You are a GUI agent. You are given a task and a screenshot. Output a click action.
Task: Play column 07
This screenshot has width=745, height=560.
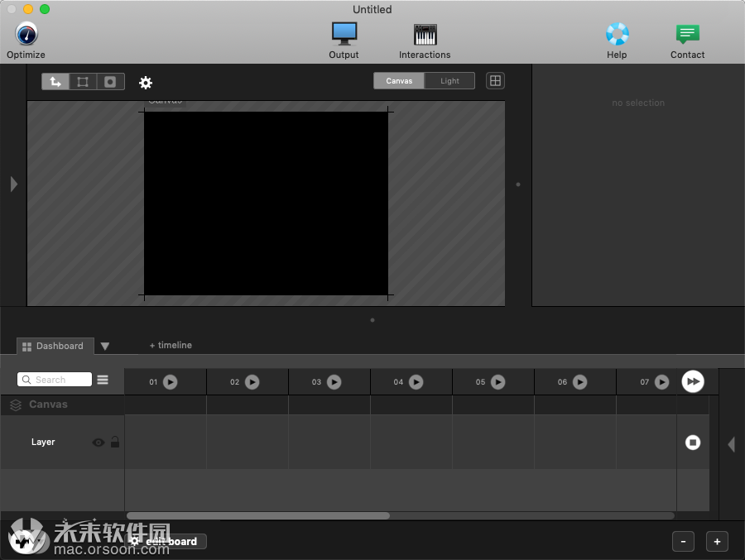[662, 382]
